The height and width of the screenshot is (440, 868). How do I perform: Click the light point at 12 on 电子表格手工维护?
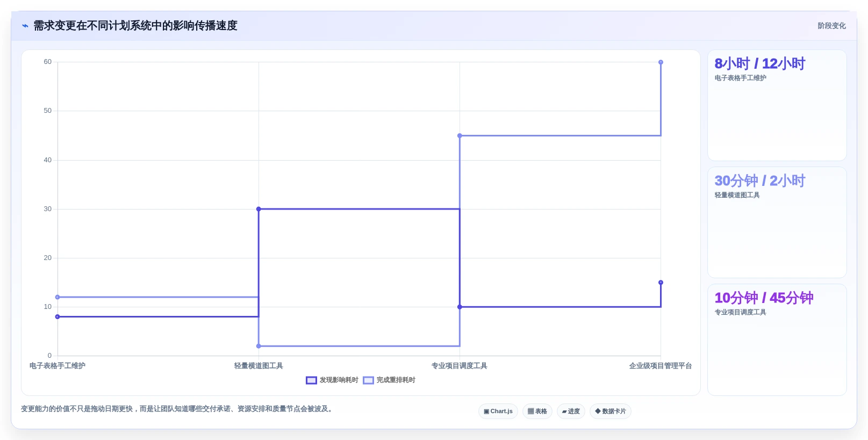click(x=58, y=297)
